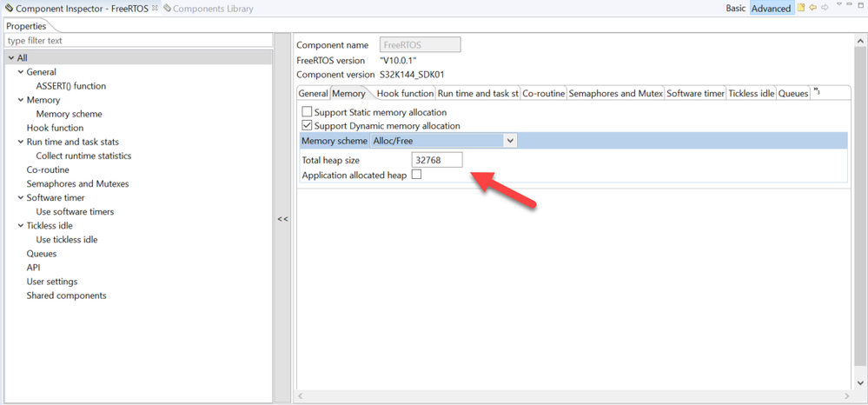Collapse the All tree node
This screenshot has width=868, height=405.
pos(11,57)
